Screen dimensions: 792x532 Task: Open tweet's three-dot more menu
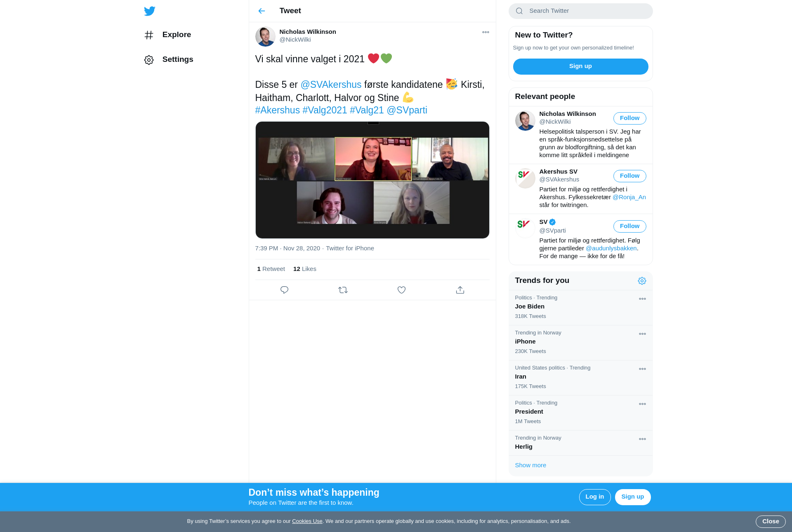coord(486,32)
